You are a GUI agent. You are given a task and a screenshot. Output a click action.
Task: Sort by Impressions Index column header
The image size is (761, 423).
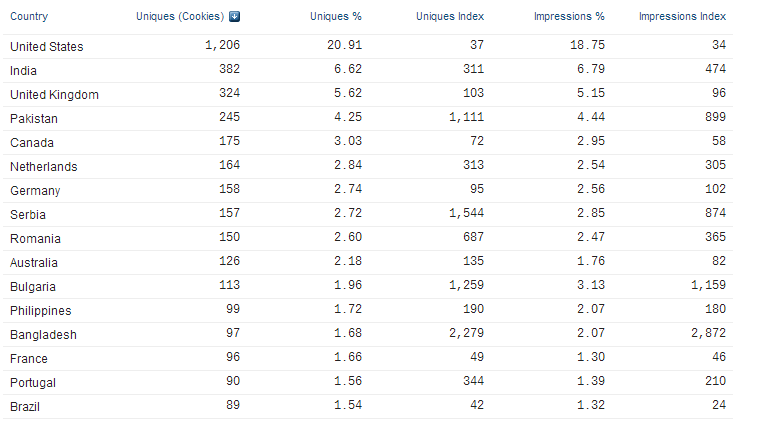click(682, 16)
